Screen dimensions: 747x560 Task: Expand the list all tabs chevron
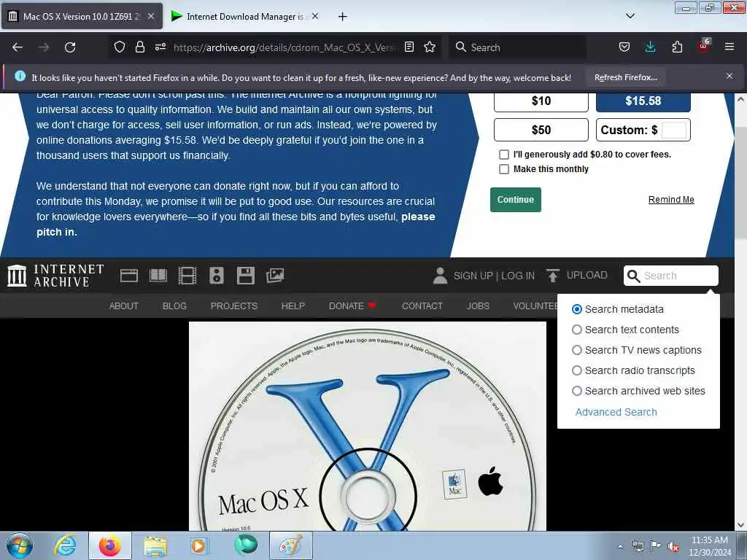(x=630, y=16)
